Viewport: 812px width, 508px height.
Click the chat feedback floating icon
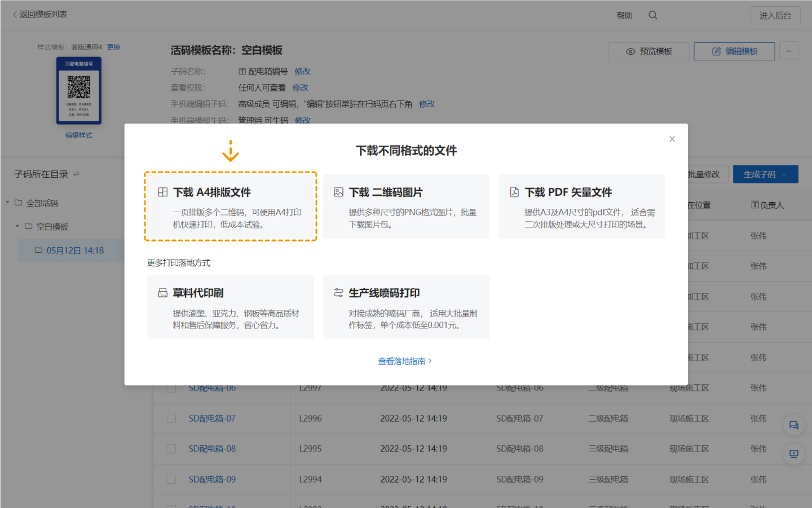pos(793,425)
